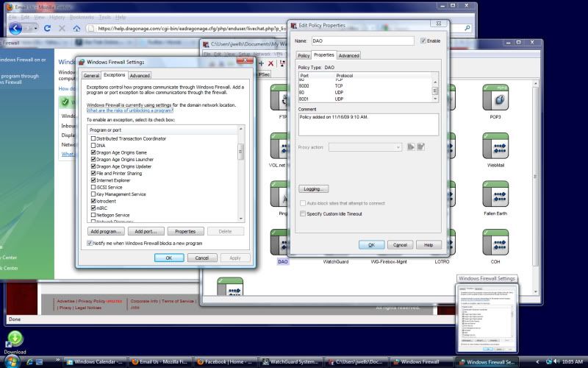Toggle Notify me when Firewall blocks program
Image resolution: width=588 pixels, height=368 pixels.
coord(90,243)
